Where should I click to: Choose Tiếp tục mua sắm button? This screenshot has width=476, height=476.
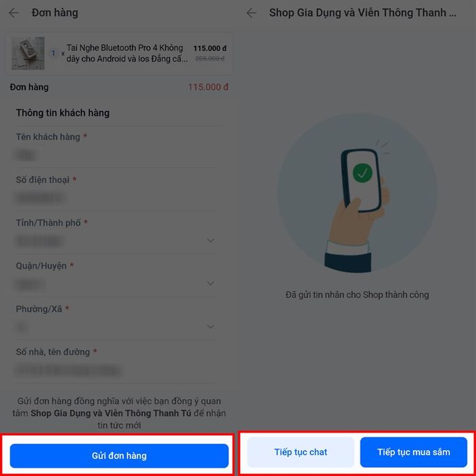click(x=413, y=452)
